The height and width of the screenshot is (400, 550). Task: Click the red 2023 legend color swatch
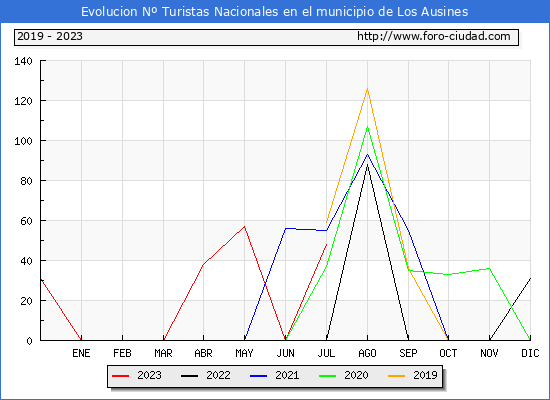[120, 376]
